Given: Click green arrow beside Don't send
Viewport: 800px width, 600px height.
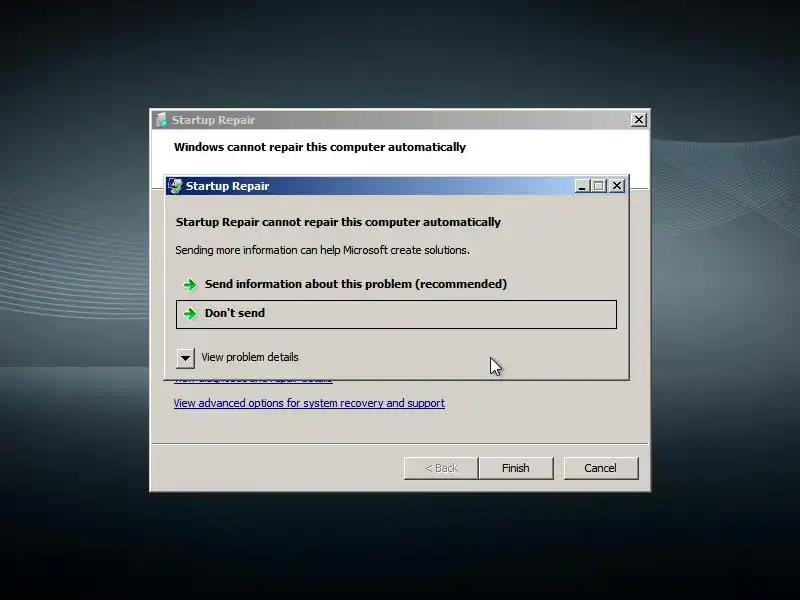Looking at the screenshot, I should [x=190, y=314].
